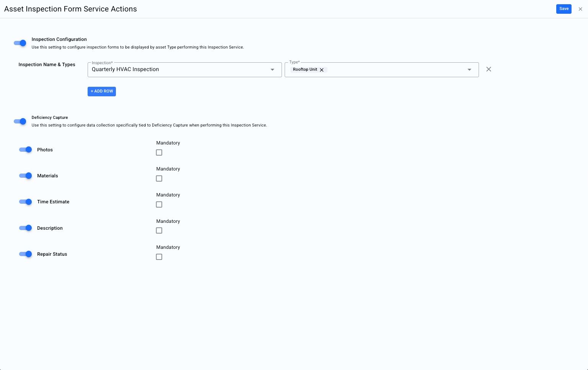Tick the Time Estimate Mandatory checkbox
The height and width of the screenshot is (370, 588).
coord(159,204)
